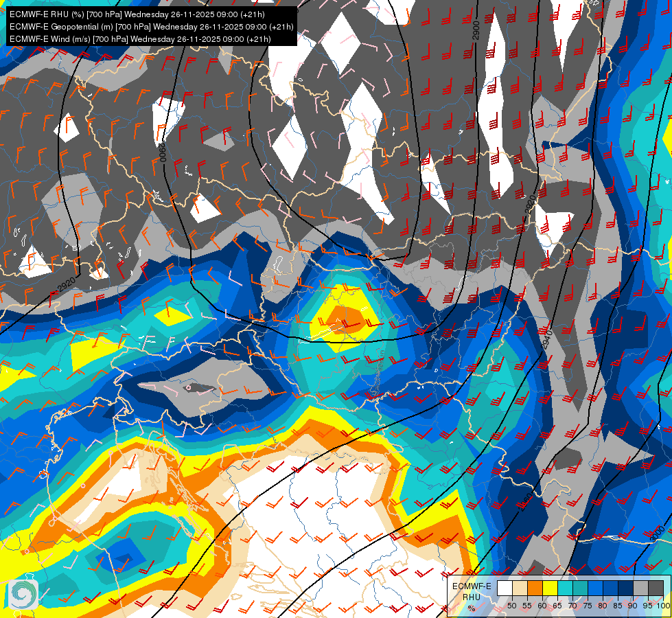This screenshot has width=672, height=618.
Task: Select the light cyan 65-70 legend swatch
Action: click(566, 588)
